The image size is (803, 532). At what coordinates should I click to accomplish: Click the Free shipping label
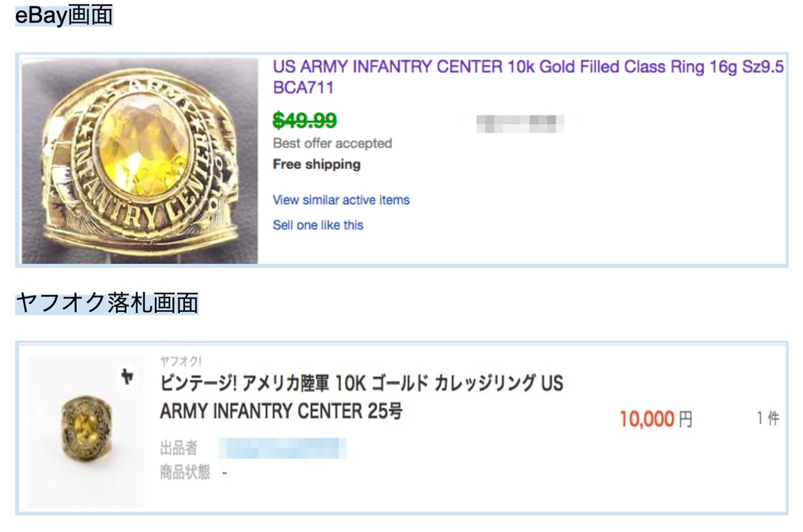coord(317,164)
